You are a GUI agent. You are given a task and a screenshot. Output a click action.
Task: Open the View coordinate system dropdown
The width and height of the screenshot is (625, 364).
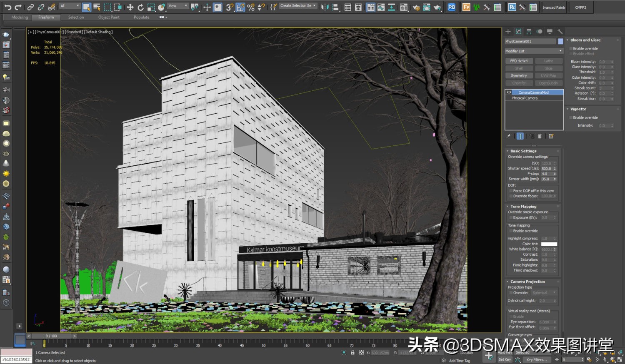coord(178,6)
